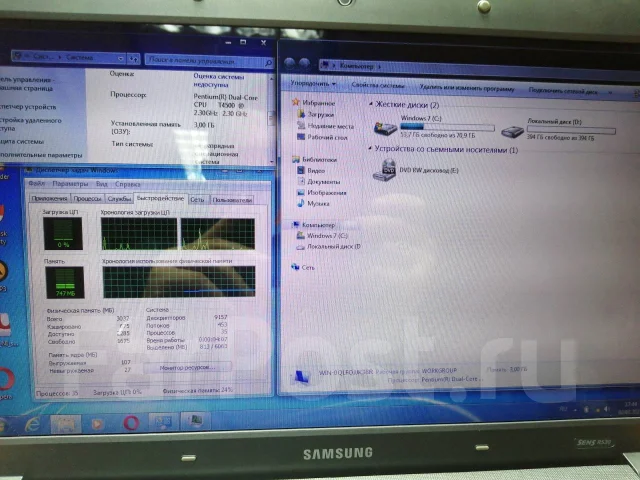Open the Windows 7 (C:) drive icon
This screenshot has width=640, height=480.
(385, 128)
